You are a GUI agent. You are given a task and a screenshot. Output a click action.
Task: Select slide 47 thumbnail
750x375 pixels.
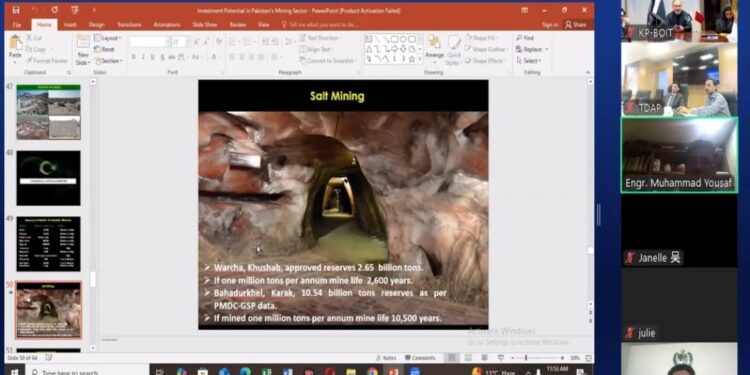(x=48, y=112)
